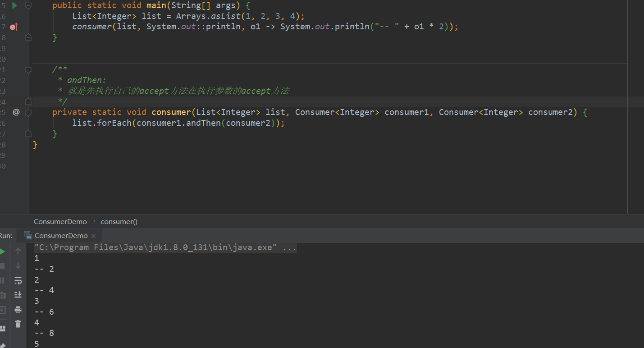644x348 pixels.
Task: Close the ConsumerDemo run tab
Action: coord(93,236)
